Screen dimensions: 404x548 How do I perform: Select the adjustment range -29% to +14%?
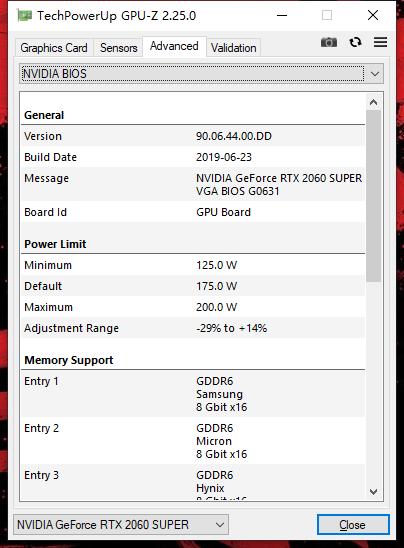[x=231, y=328]
